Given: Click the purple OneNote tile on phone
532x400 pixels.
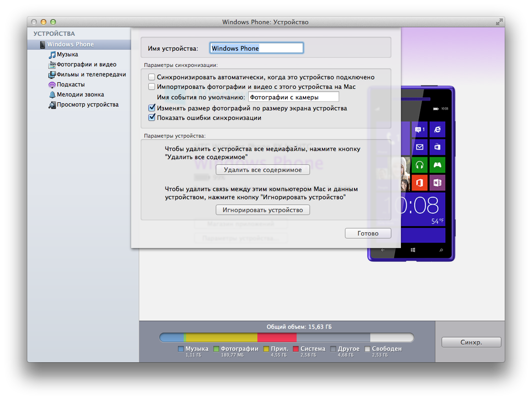Looking at the screenshot, I should 437,183.
